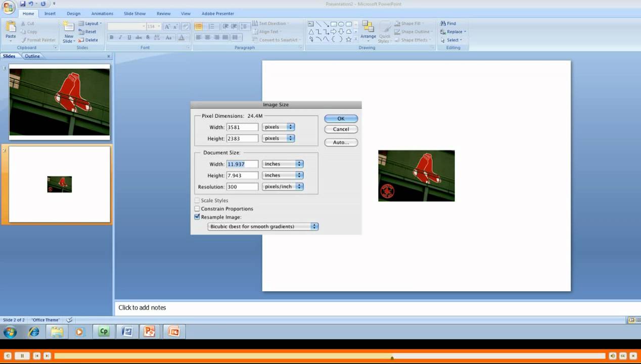Image resolution: width=641 pixels, height=364 pixels.
Task: Select the Rectangle shape in Drawing gallery
Action: click(x=334, y=24)
